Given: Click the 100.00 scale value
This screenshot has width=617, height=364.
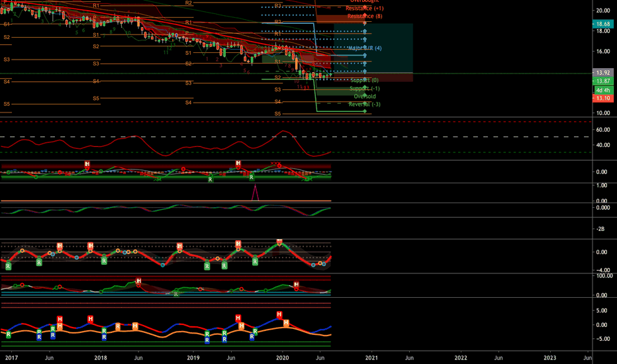Looking at the screenshot, I should pos(604,276).
